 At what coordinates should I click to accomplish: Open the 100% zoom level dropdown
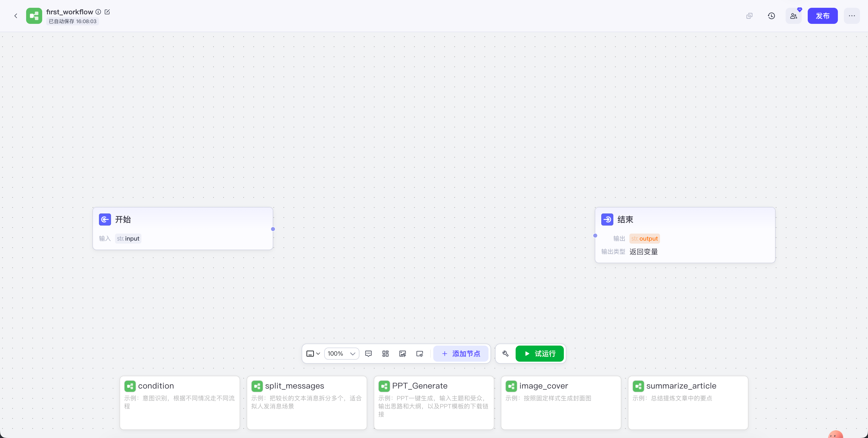[341, 353]
